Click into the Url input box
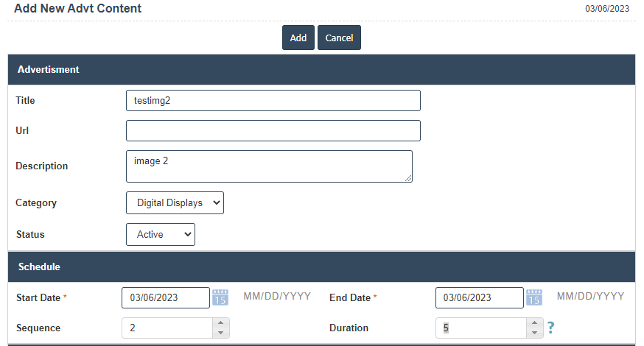This screenshot has height=346, width=644. click(x=273, y=131)
